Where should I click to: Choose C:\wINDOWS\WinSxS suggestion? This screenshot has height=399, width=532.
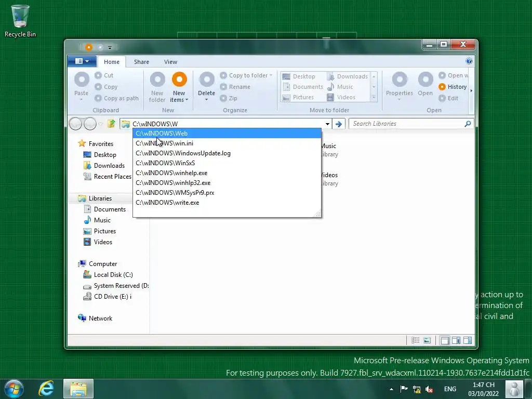click(x=227, y=163)
